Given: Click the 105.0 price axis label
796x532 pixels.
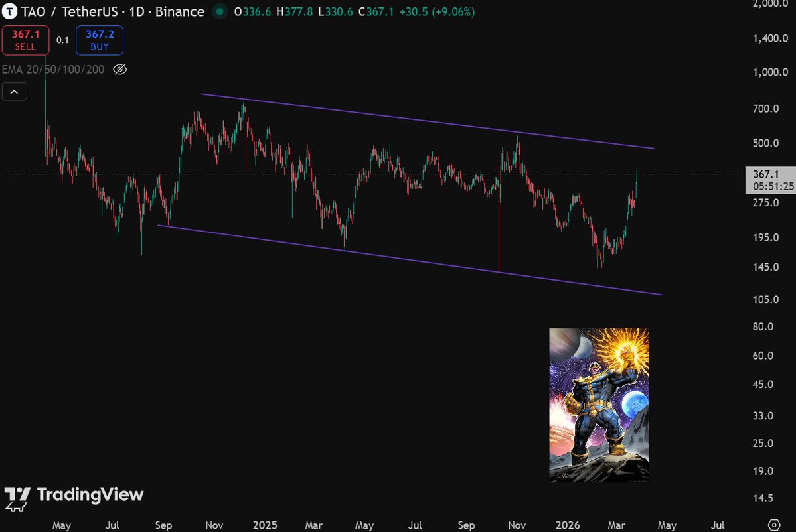Looking at the screenshot, I should tap(765, 299).
